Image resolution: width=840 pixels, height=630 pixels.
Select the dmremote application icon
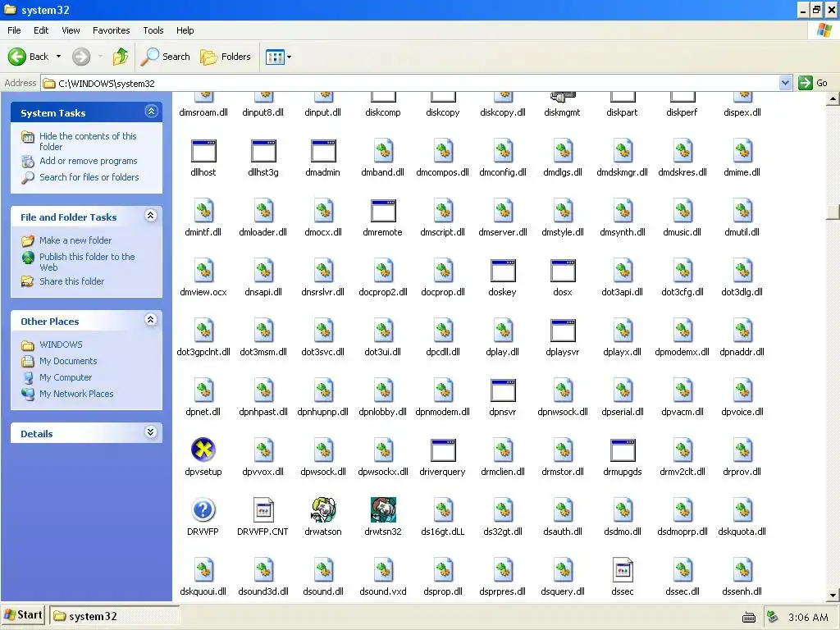(x=383, y=211)
